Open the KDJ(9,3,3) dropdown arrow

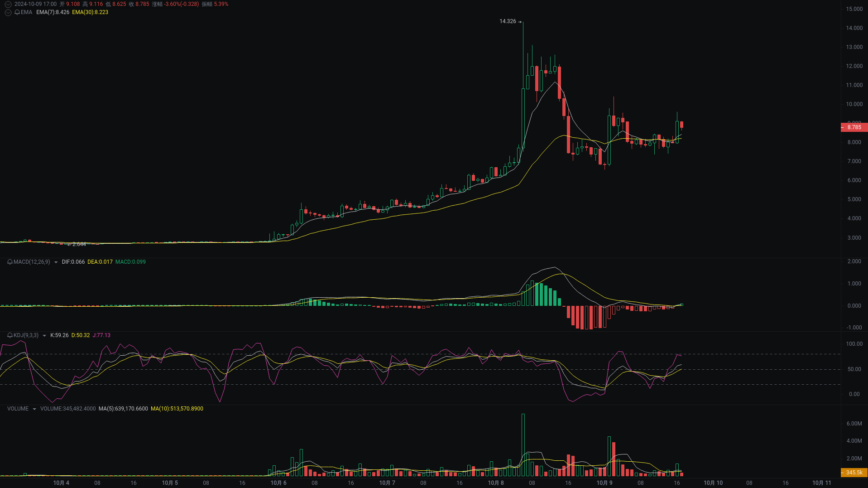pos(44,336)
